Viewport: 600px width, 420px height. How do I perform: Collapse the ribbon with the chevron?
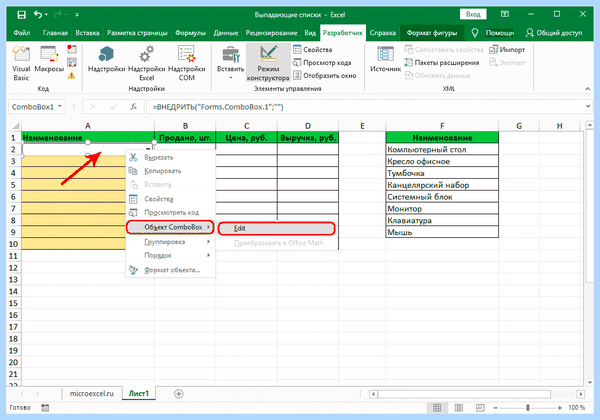point(587,89)
